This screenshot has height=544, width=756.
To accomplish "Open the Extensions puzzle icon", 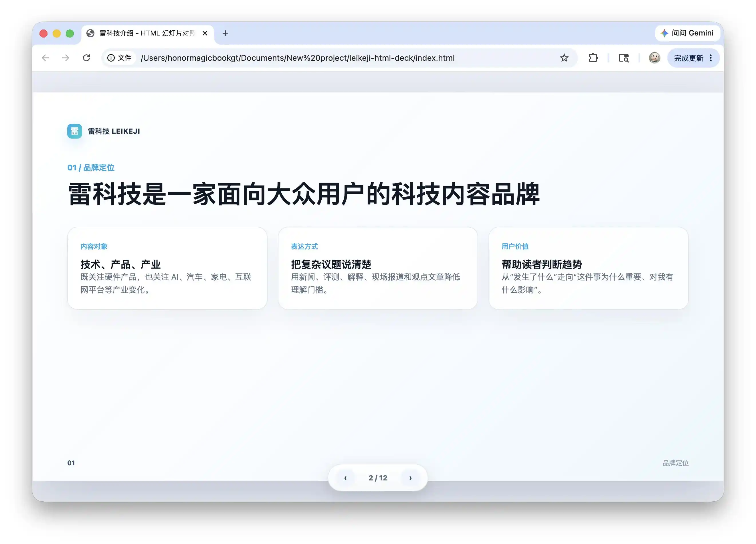I will pyautogui.click(x=593, y=58).
